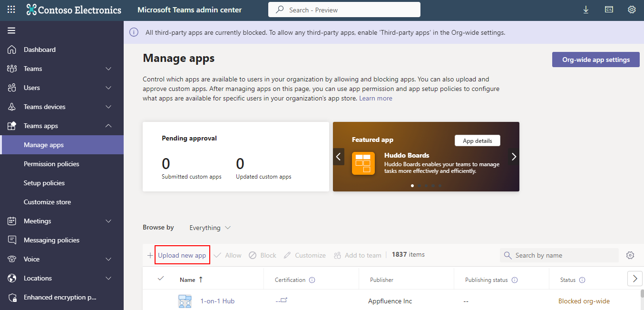Click the Certification column header
644x310 pixels.
click(290, 280)
